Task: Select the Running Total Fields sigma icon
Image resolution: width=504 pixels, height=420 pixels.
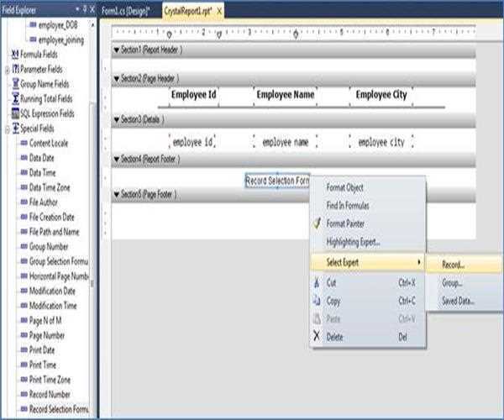Action: pyautogui.click(x=14, y=99)
